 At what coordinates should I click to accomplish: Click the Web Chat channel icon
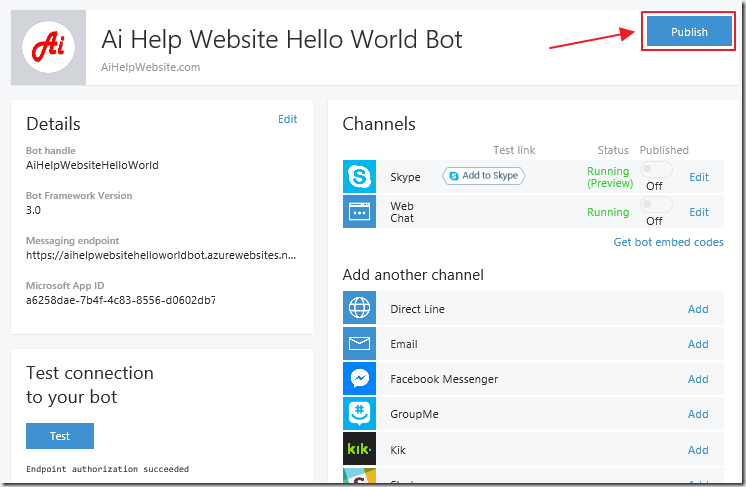point(359,212)
